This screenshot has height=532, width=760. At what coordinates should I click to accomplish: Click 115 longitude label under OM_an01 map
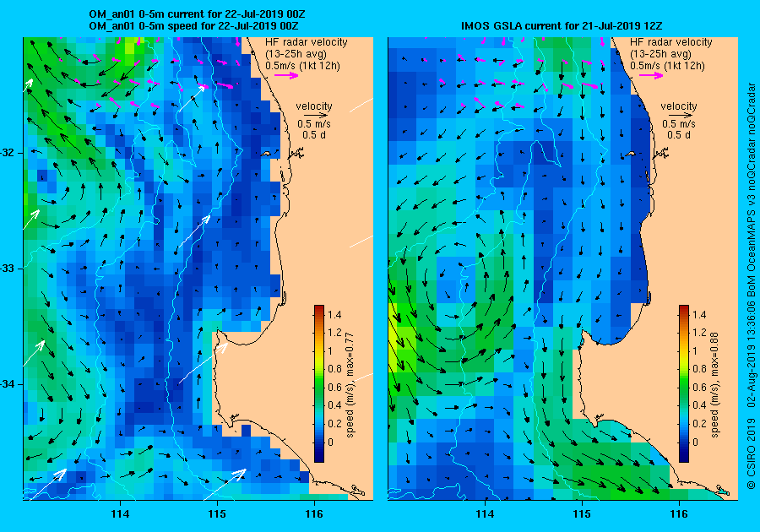[217, 513]
